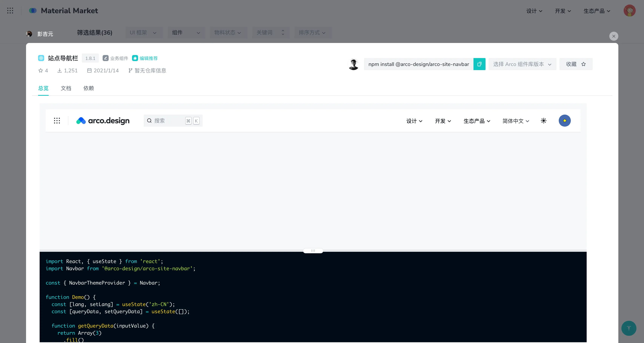Viewport: 644px width, 343px height.
Task: Click the 站点导航栏 component title
Action: tap(63, 58)
